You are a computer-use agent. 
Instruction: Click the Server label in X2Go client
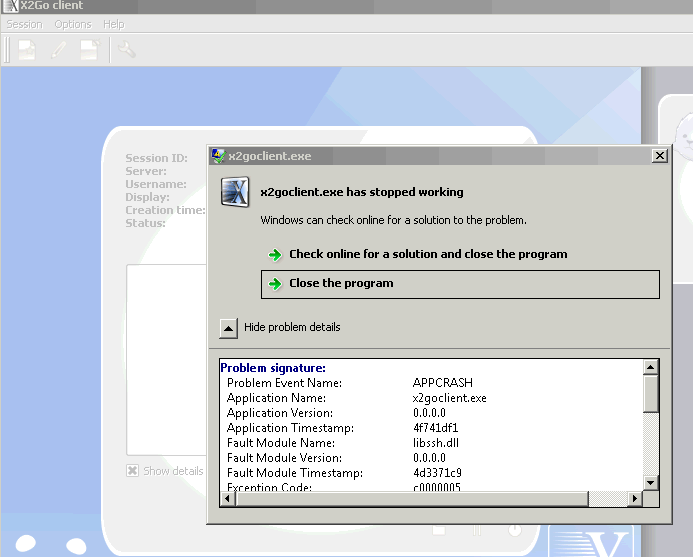point(146,171)
